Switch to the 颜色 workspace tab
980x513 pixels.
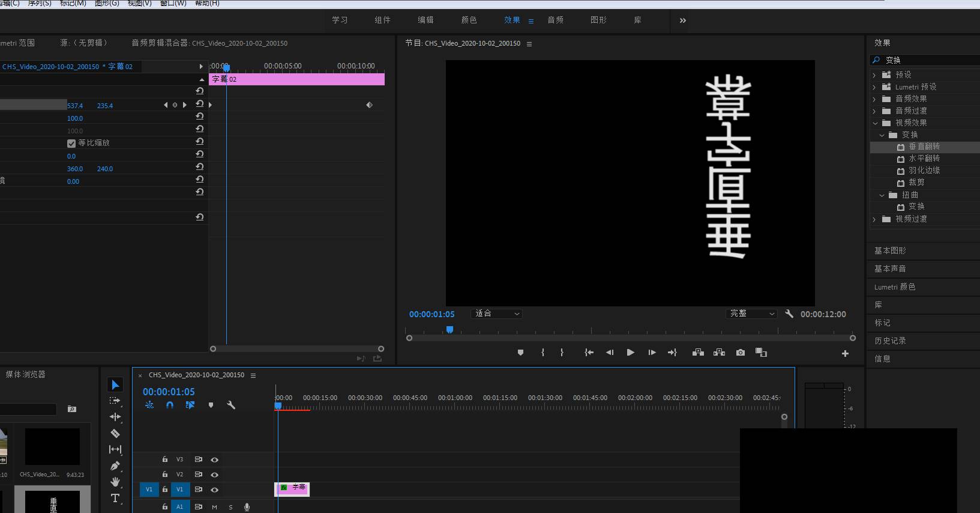coord(469,20)
